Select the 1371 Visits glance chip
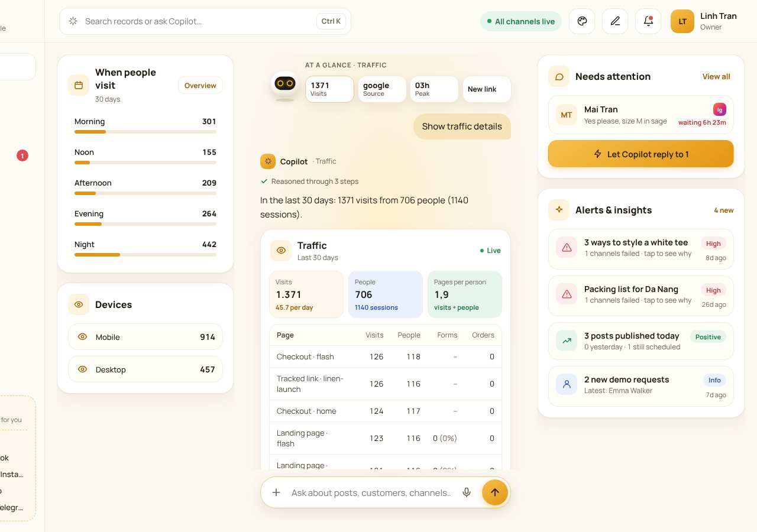The image size is (757, 532). 329,89
